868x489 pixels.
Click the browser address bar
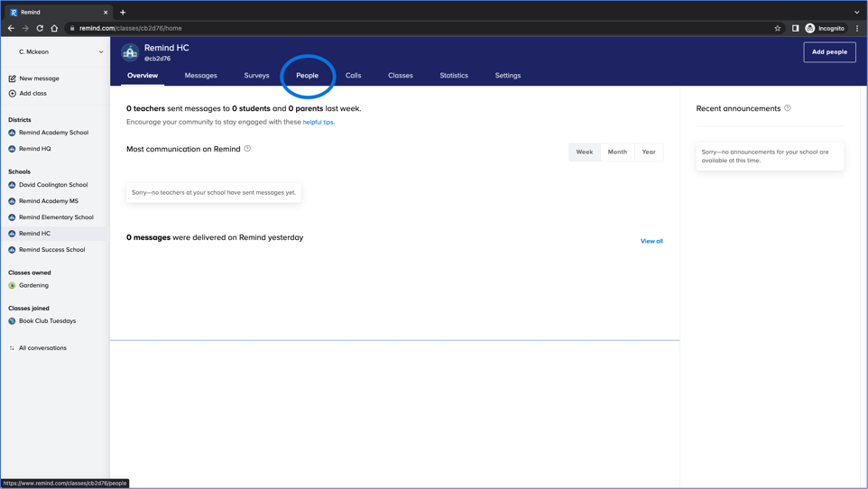406,28
